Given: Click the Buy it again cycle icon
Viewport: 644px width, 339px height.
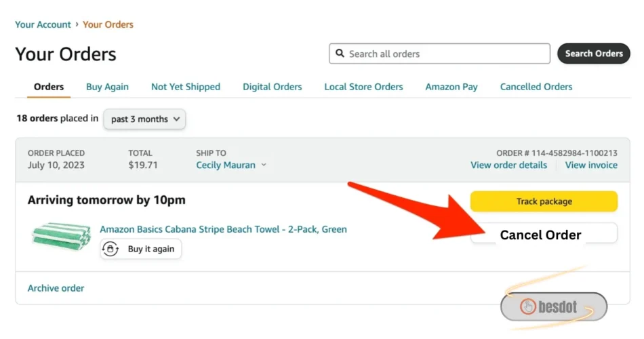Looking at the screenshot, I should pos(110,249).
